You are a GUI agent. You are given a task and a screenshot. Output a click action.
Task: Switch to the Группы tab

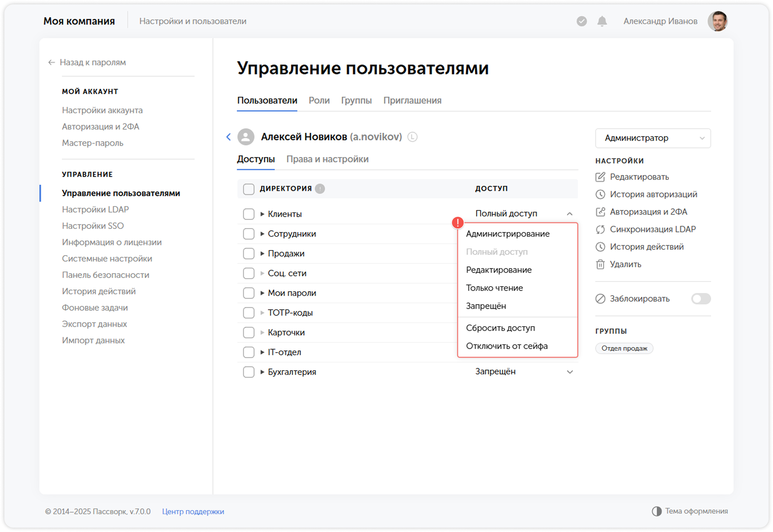click(x=356, y=100)
